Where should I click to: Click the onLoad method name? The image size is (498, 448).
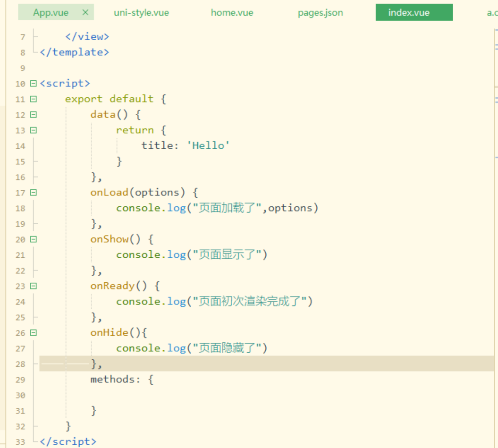109,192
